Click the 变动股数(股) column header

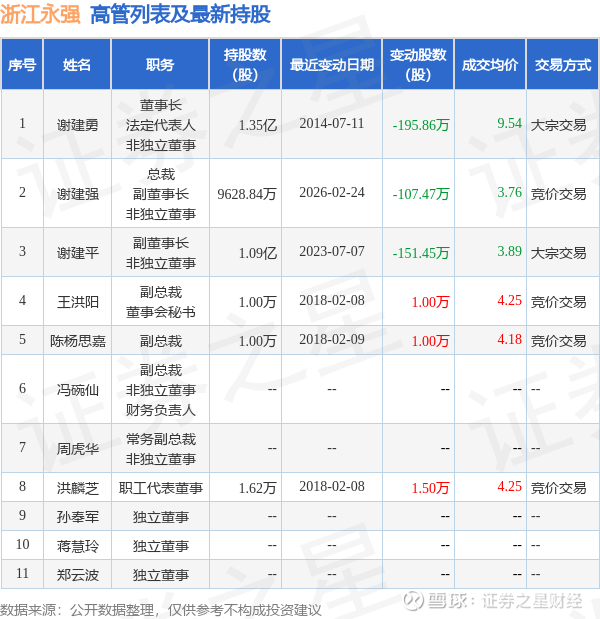coord(418,64)
